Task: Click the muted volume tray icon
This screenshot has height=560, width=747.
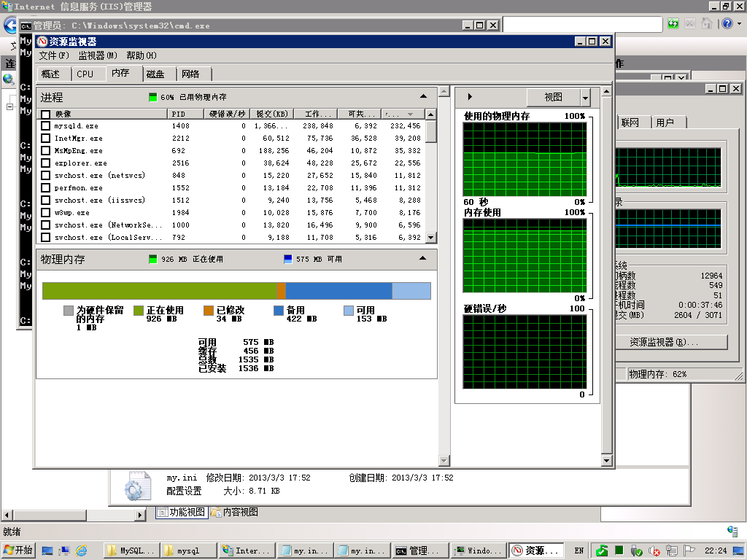Action: click(x=654, y=551)
